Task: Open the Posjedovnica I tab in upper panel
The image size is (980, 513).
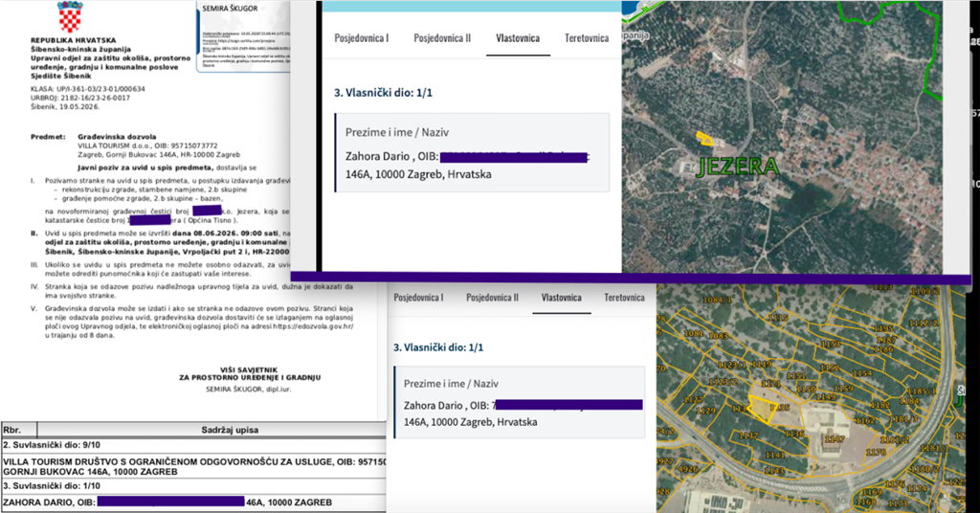Action: click(361, 38)
